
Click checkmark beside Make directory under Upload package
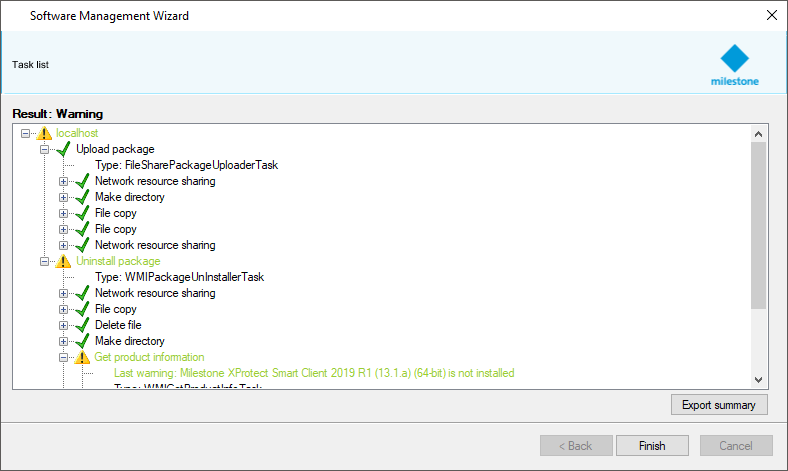click(83, 197)
